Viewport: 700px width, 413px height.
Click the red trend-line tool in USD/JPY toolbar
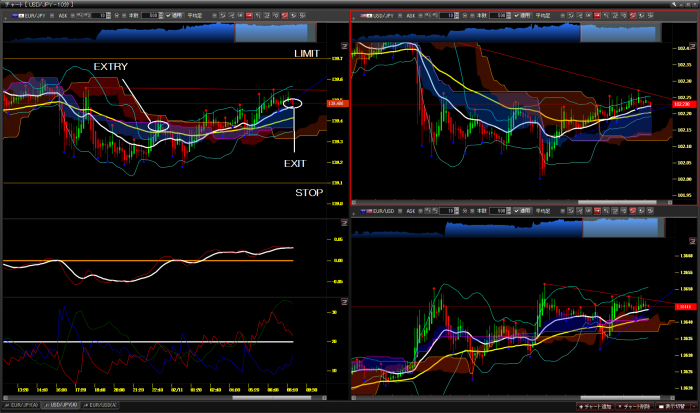click(633, 15)
